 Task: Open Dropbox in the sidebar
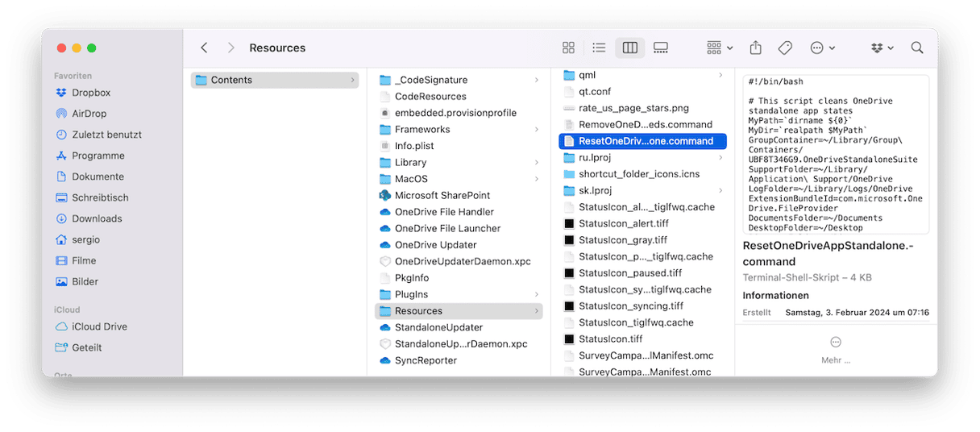[x=91, y=93]
